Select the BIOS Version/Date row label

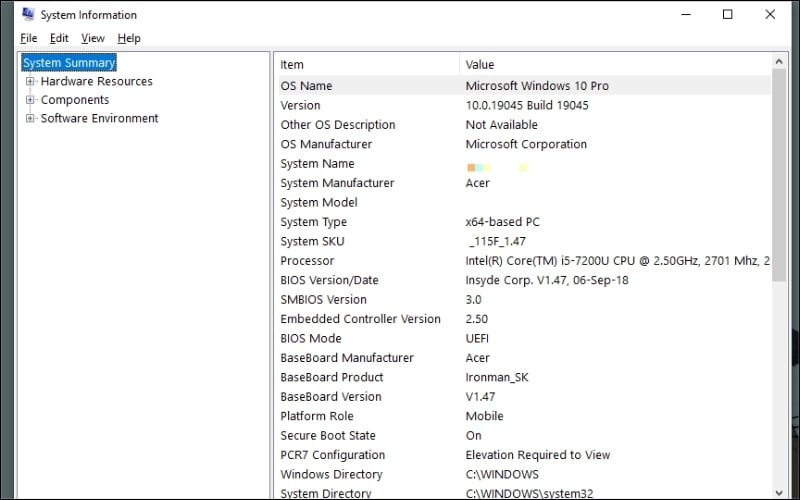click(330, 280)
